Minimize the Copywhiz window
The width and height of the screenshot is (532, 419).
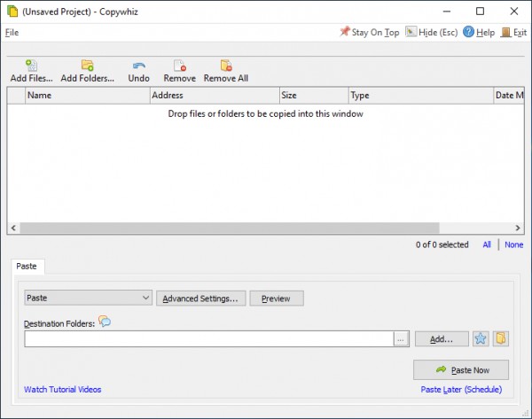pos(447,12)
